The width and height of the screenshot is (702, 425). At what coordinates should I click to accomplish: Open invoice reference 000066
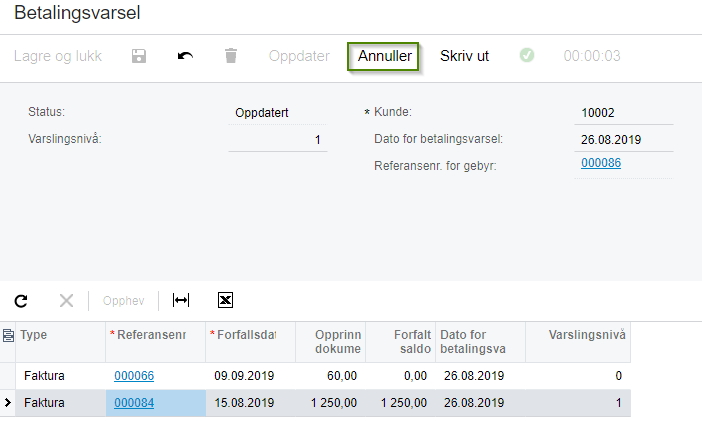(134, 376)
